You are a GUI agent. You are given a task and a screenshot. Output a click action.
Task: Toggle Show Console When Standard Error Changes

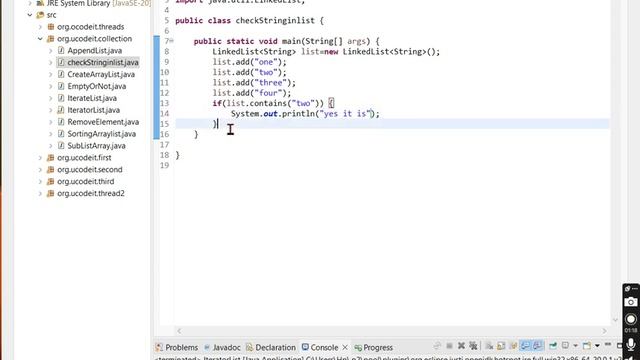[538, 346]
